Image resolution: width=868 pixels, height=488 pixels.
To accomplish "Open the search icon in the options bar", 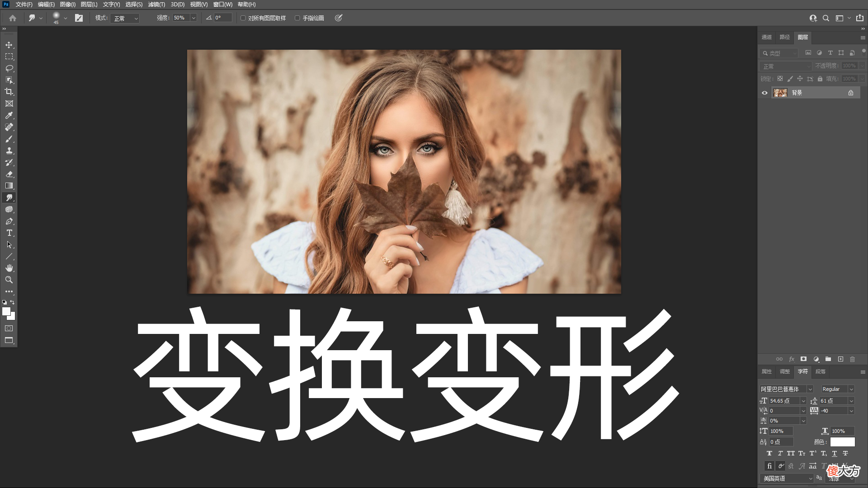I will point(826,18).
